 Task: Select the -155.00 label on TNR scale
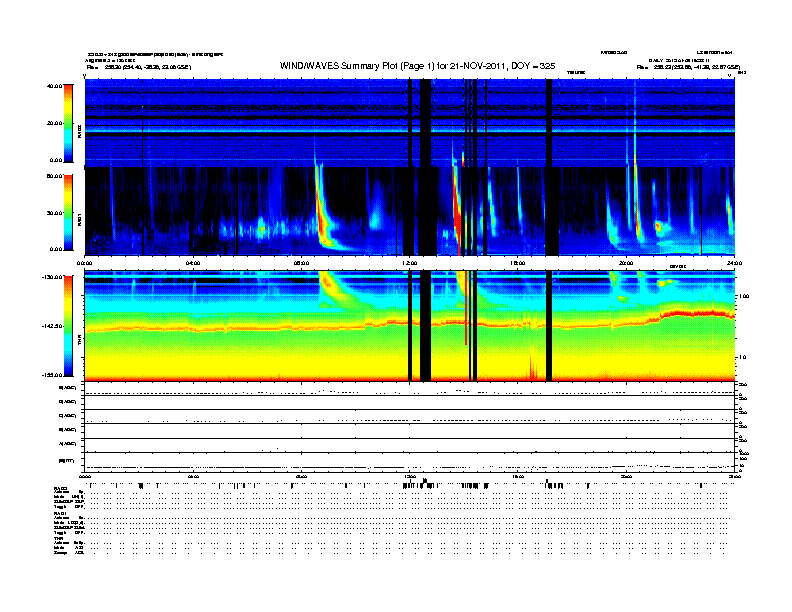[53, 375]
